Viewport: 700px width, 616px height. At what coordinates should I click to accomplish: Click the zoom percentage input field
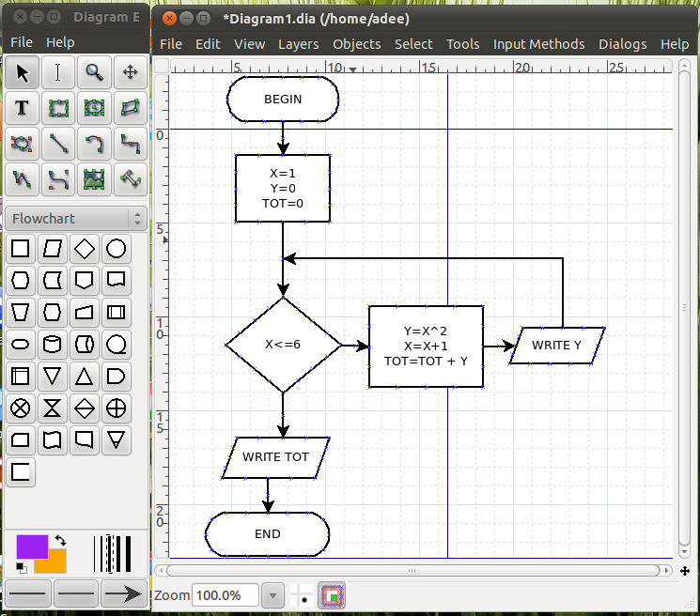pos(226,595)
